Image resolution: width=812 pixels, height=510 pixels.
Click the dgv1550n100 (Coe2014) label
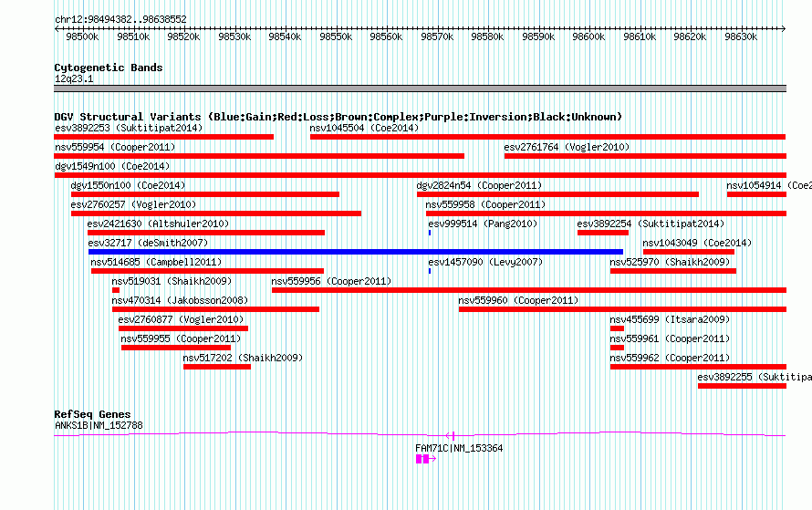(x=128, y=185)
